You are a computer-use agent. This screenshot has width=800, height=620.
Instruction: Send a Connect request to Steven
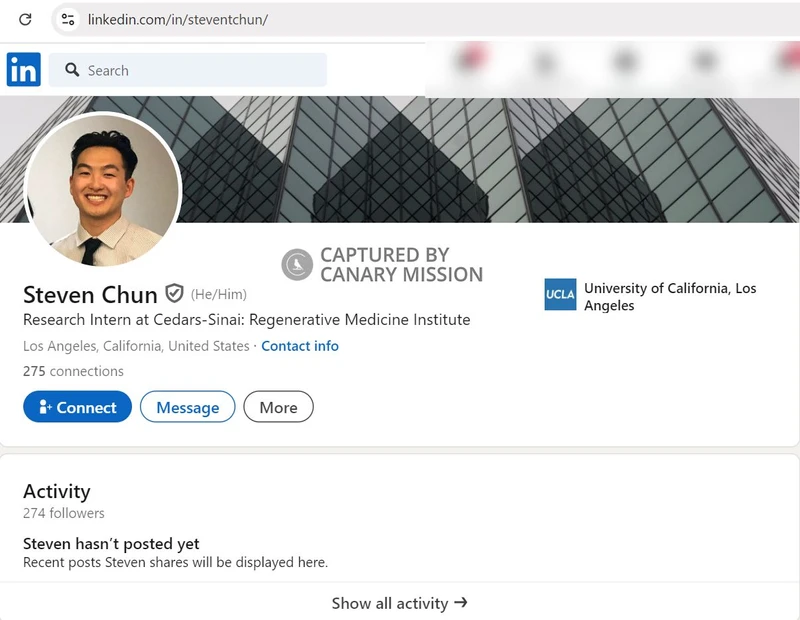tap(77, 406)
